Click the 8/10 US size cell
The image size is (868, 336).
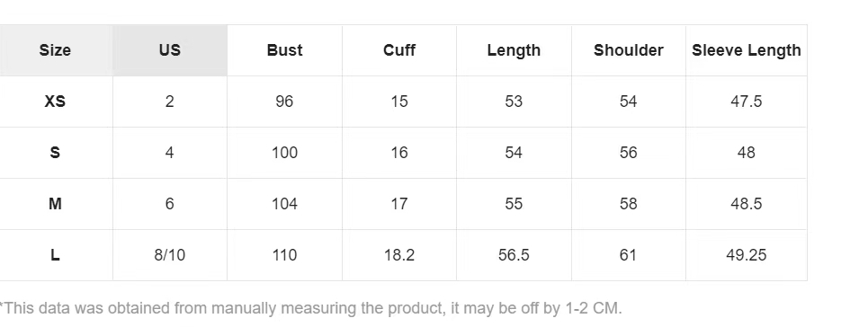[x=170, y=255]
